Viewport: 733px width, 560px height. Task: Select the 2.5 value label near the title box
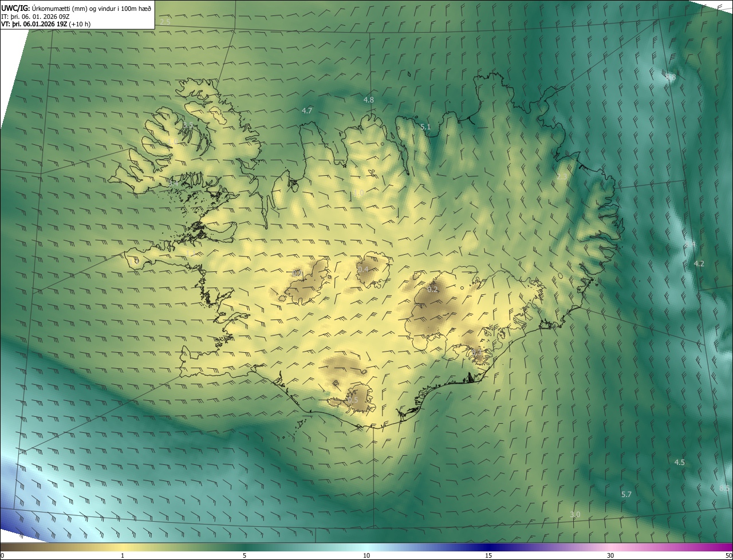click(x=165, y=22)
